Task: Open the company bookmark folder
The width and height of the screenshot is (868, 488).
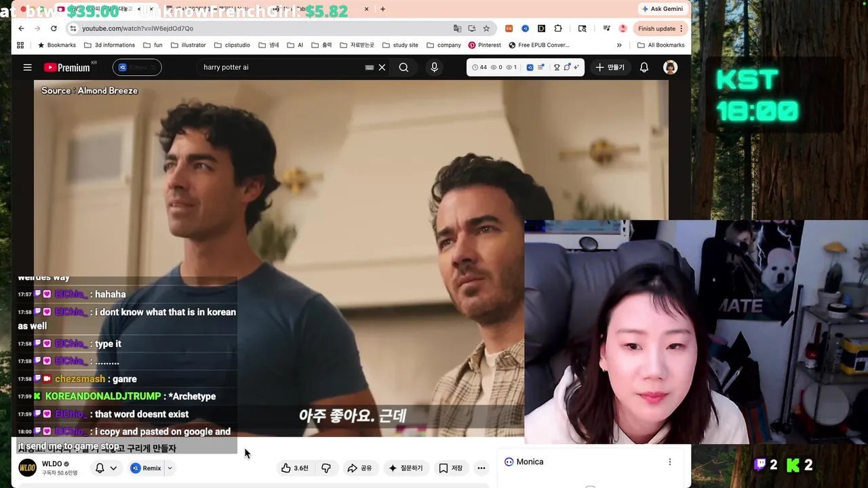Action: [x=443, y=45]
